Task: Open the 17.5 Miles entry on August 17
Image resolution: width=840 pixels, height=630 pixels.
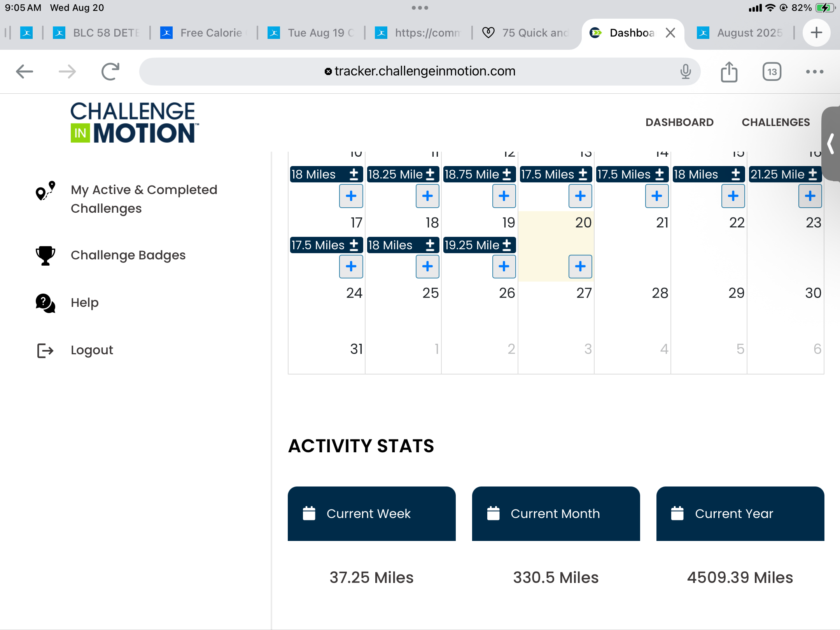Action: click(x=326, y=245)
